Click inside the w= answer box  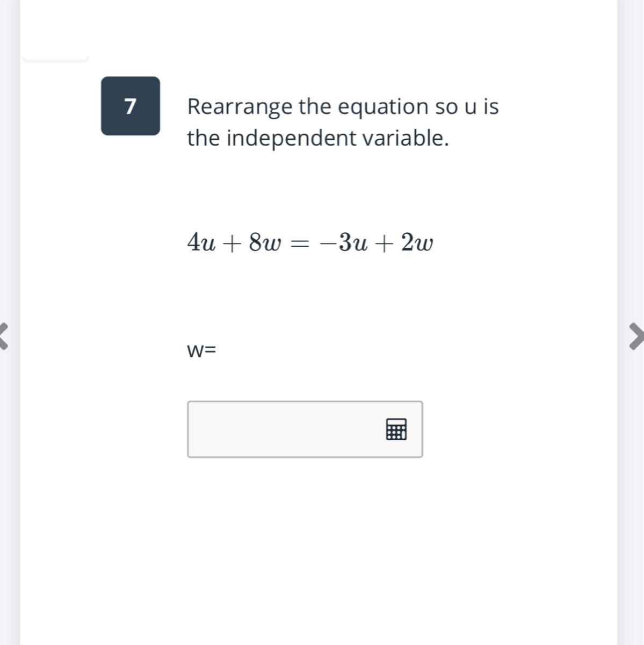tap(305, 429)
